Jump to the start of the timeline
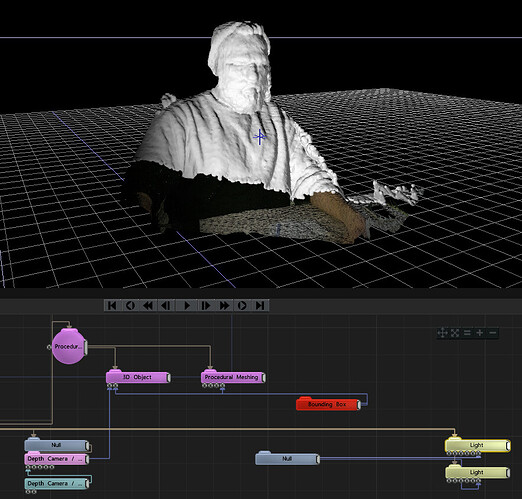This screenshot has width=522, height=499. pos(112,305)
